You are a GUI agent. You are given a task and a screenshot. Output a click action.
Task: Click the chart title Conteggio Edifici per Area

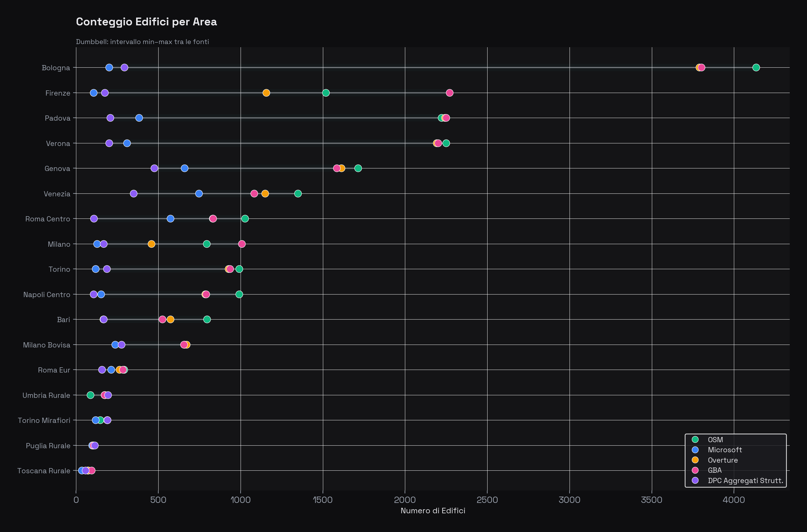(146, 22)
